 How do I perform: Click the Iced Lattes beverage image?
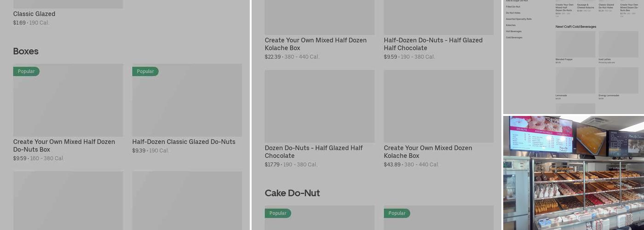tap(618, 44)
